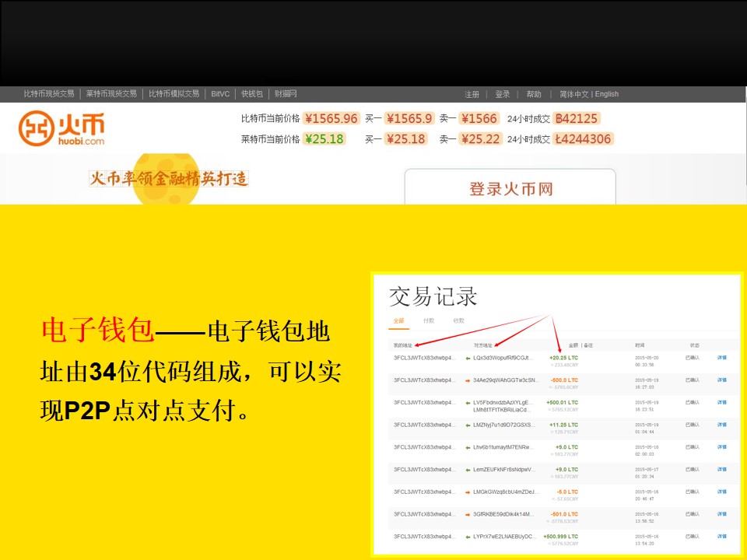The width and height of the screenshot is (747, 560).
Task: Open 详情 for the -500.0 LTC transaction
Action: click(722, 380)
